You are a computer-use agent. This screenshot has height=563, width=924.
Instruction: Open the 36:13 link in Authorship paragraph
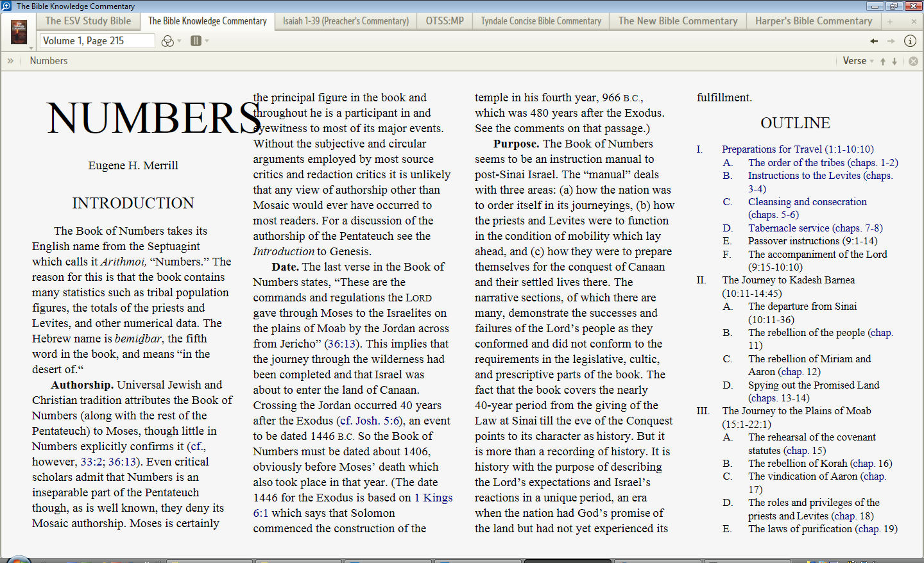click(x=123, y=462)
